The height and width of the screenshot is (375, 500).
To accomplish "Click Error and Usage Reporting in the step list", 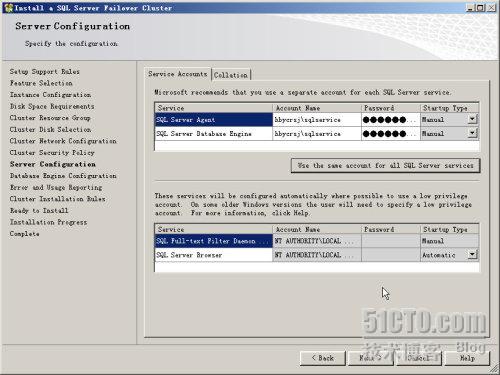I will [56, 187].
